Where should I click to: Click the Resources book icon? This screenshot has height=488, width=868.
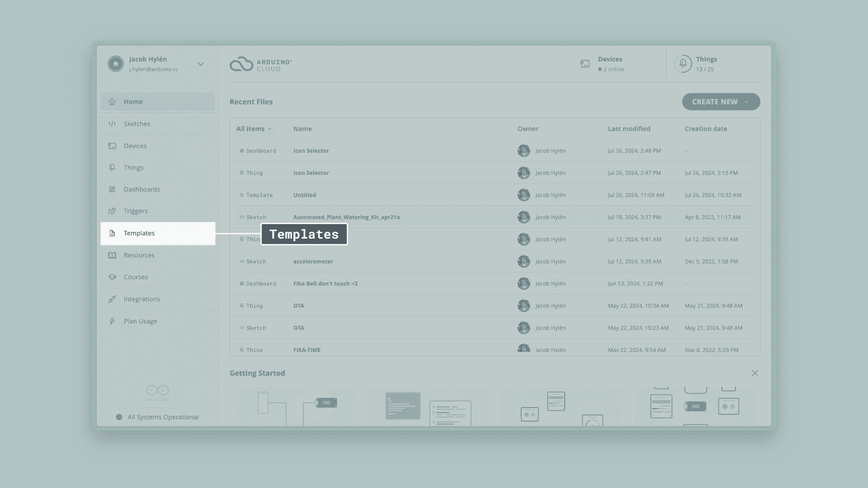[112, 255]
